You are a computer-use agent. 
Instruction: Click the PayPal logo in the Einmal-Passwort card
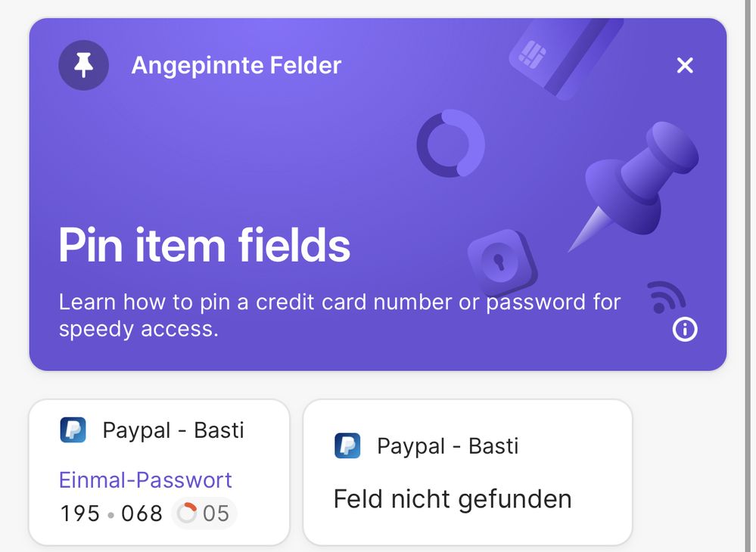pyautogui.click(x=73, y=430)
